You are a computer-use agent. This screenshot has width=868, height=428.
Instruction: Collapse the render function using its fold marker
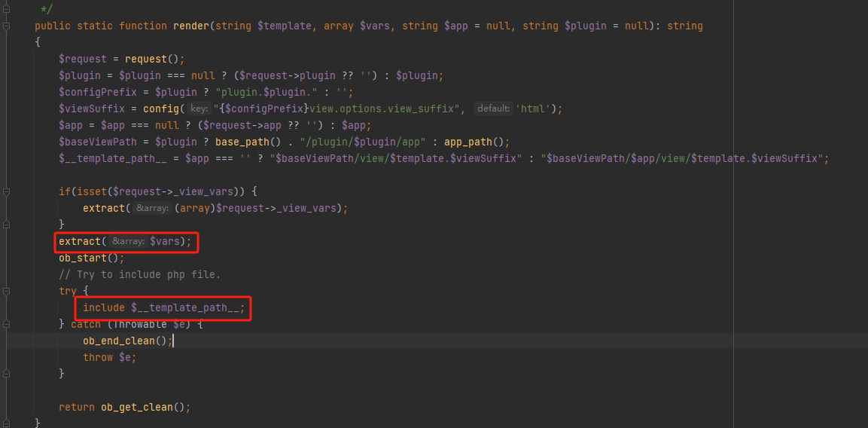[x=6, y=26]
